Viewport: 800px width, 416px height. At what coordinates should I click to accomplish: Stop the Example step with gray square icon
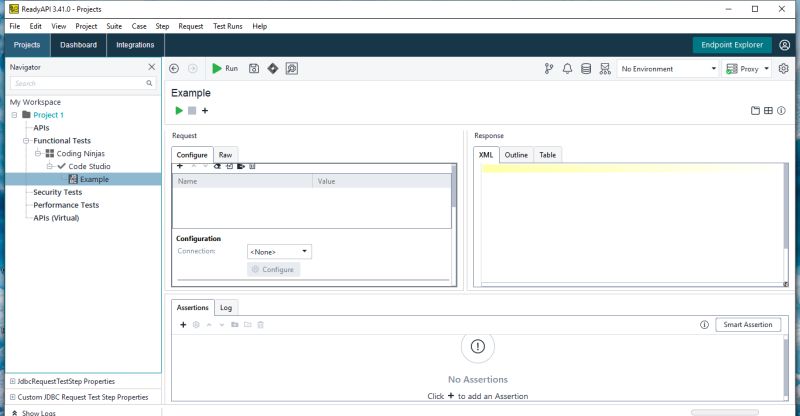pos(192,110)
